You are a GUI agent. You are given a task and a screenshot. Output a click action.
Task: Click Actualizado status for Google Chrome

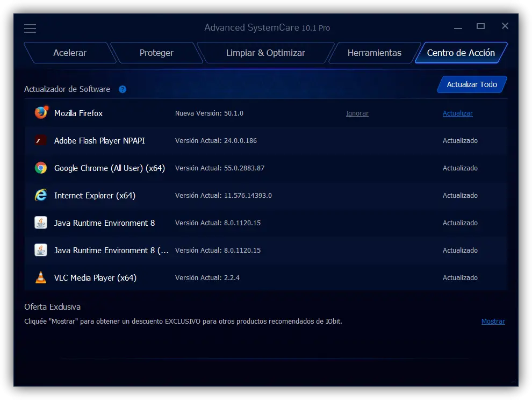[x=460, y=168]
